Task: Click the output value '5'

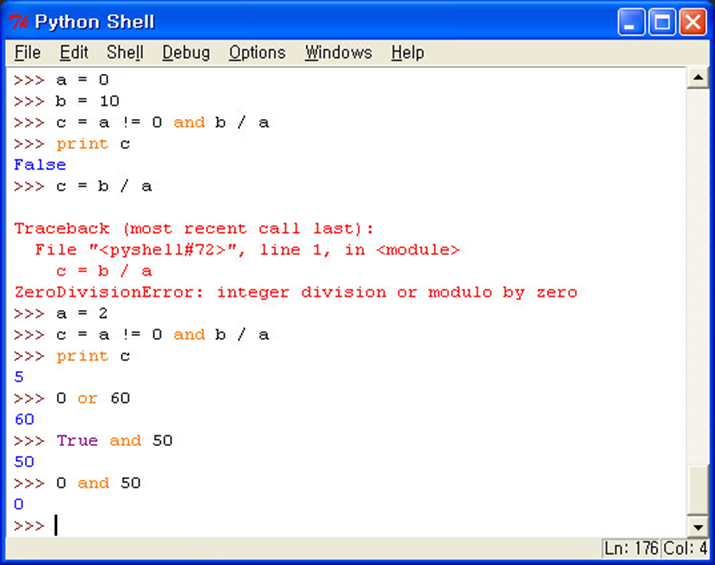Action: coord(19,377)
